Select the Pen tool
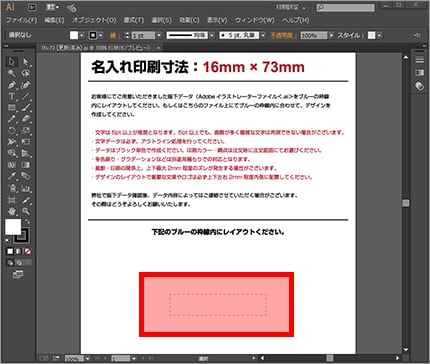Viewport: 430px width, 364px height. tap(12, 85)
